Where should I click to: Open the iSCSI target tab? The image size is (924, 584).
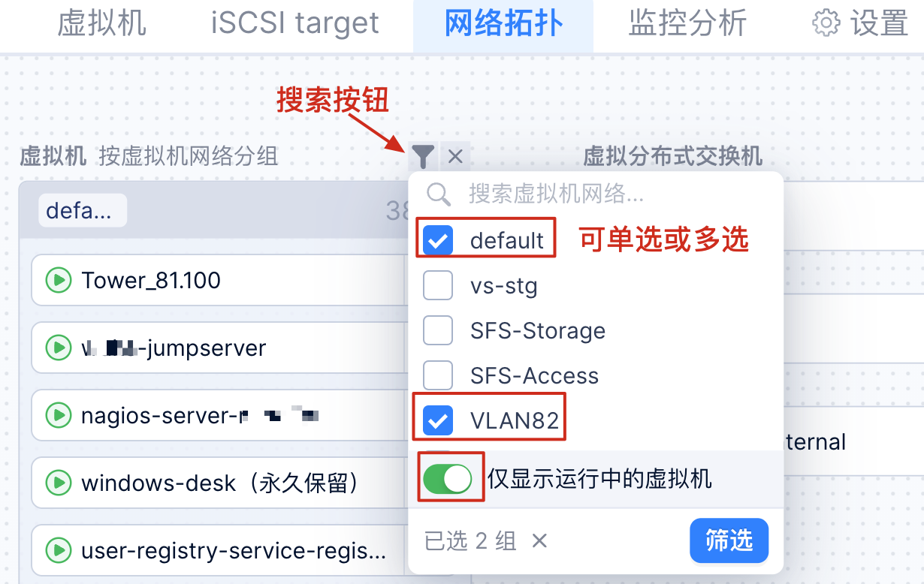[295, 23]
